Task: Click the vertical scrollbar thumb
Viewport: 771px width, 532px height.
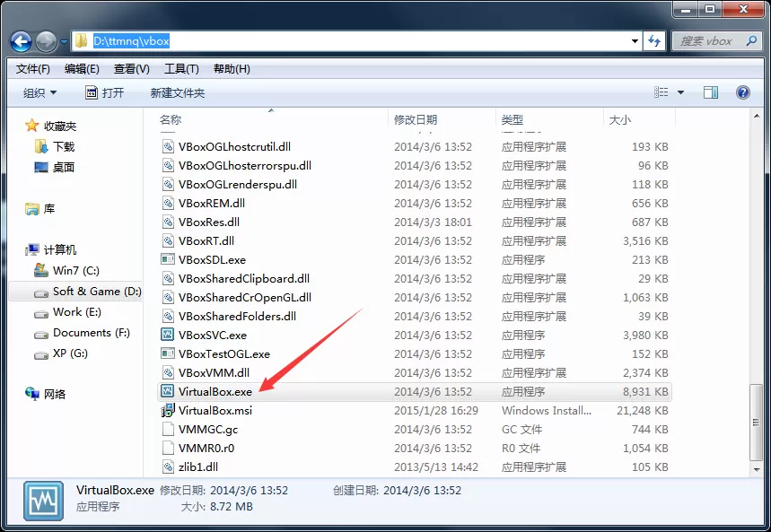Action: 757,423
